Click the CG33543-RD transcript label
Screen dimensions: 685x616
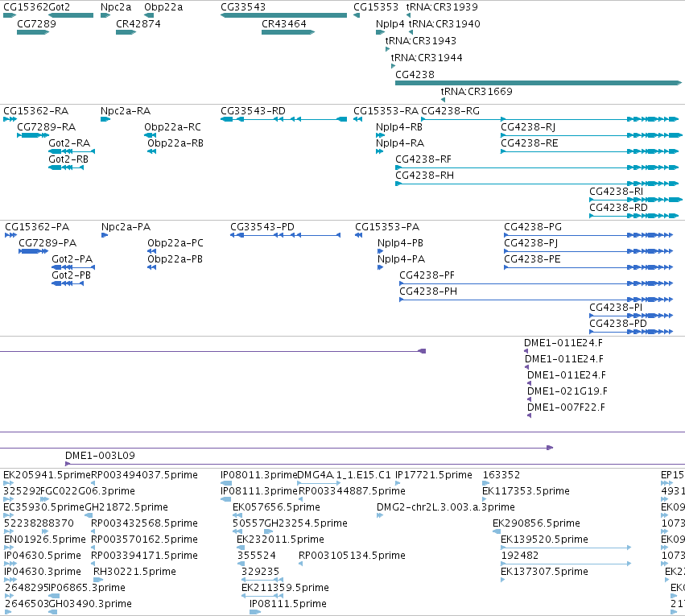[x=253, y=111]
